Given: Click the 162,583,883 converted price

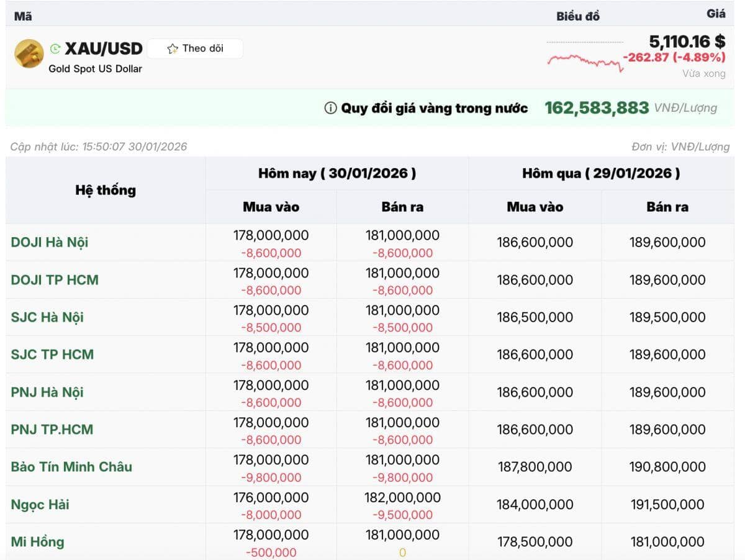Looking at the screenshot, I should [x=597, y=108].
